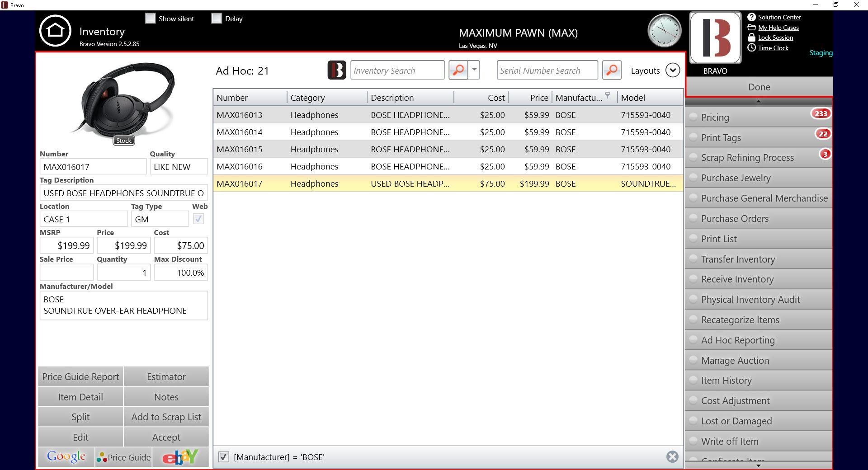The width and height of the screenshot is (868, 470).
Task: Run the Serial Number Search magnifier
Action: tap(612, 70)
